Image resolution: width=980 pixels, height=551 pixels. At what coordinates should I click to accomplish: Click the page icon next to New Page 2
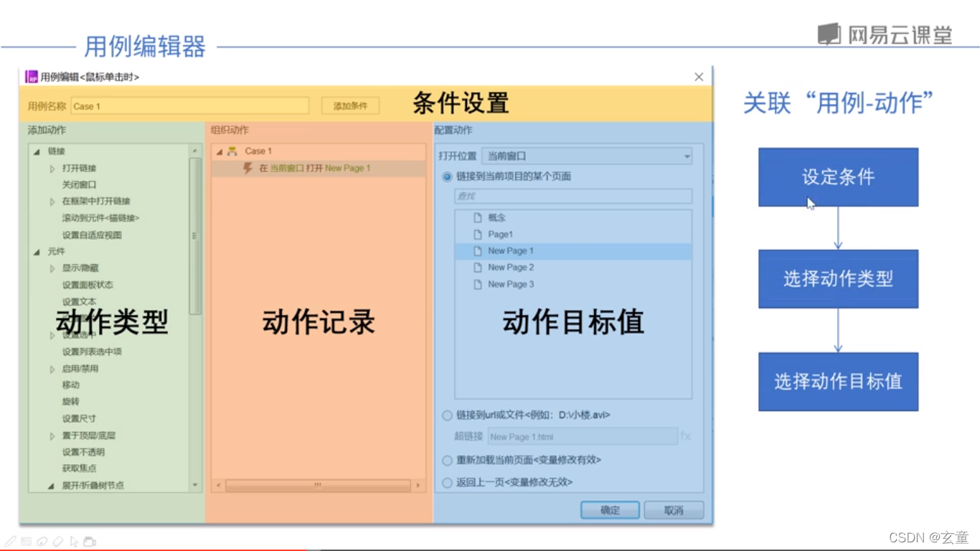[x=476, y=267]
